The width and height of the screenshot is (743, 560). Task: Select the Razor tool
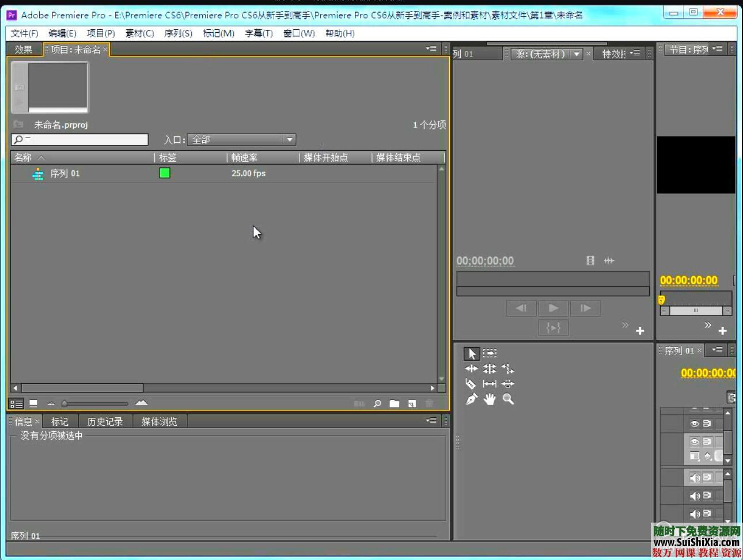coord(471,383)
